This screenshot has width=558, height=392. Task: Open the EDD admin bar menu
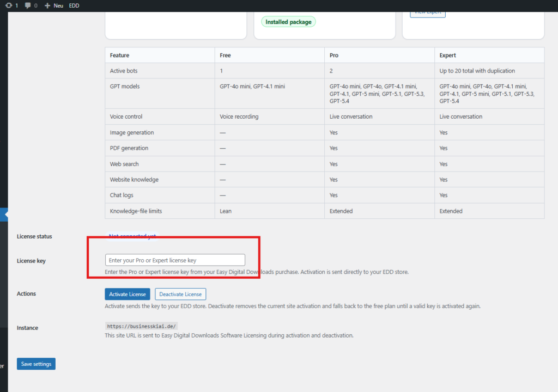tap(74, 5)
